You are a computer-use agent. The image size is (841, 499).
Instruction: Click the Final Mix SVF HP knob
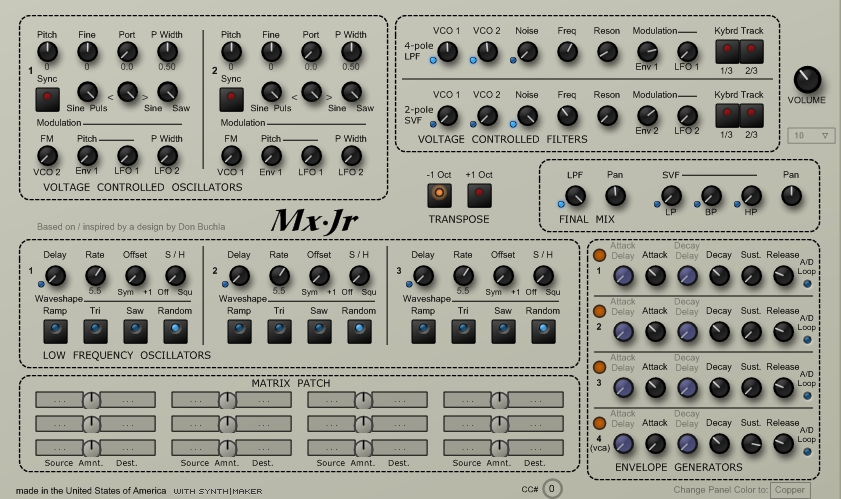pos(751,196)
